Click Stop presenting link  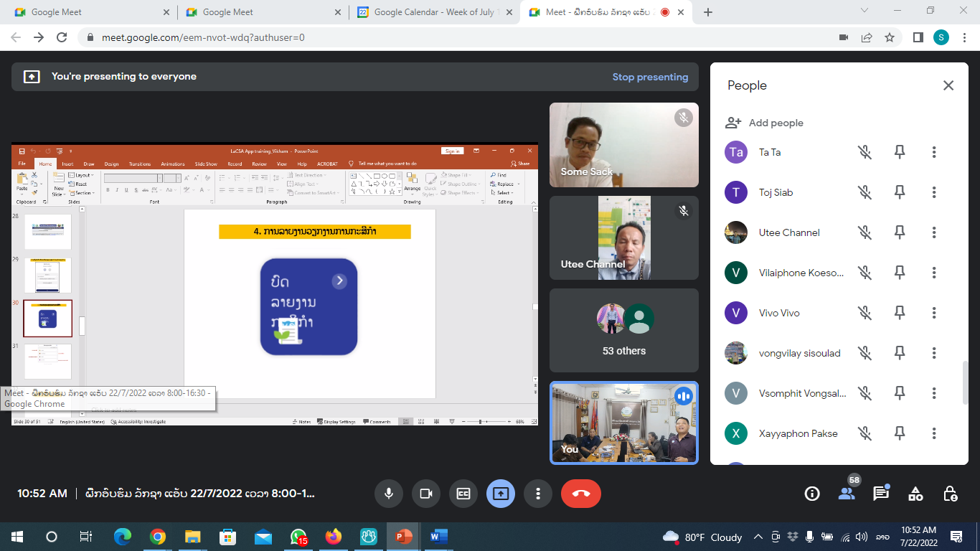coord(650,77)
